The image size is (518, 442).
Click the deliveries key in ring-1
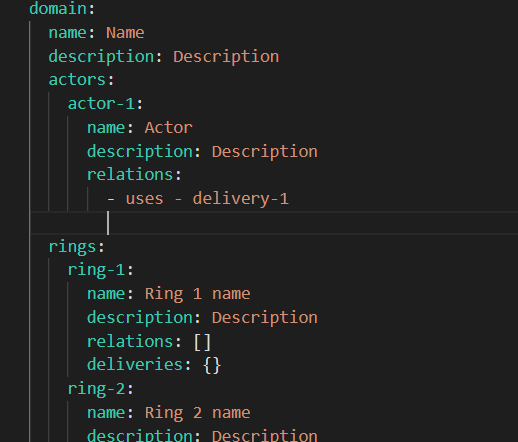(135, 365)
